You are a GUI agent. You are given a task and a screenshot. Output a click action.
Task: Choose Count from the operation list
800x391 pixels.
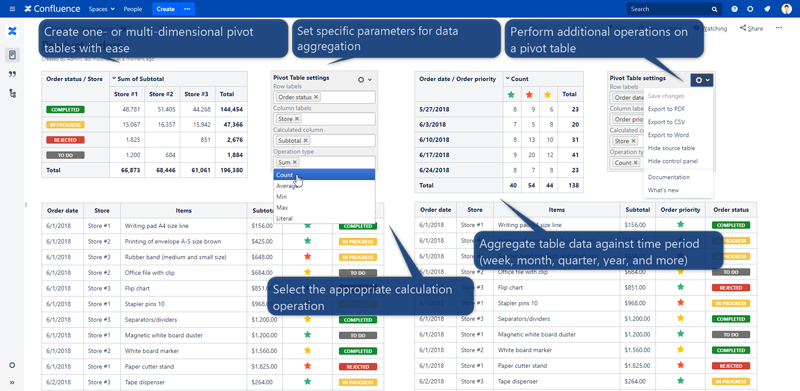(x=324, y=175)
